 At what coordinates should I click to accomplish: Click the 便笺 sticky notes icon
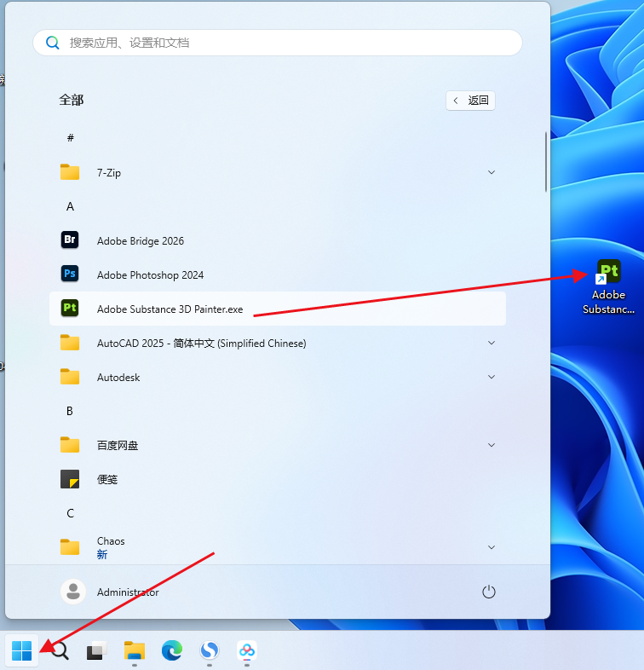pos(70,479)
